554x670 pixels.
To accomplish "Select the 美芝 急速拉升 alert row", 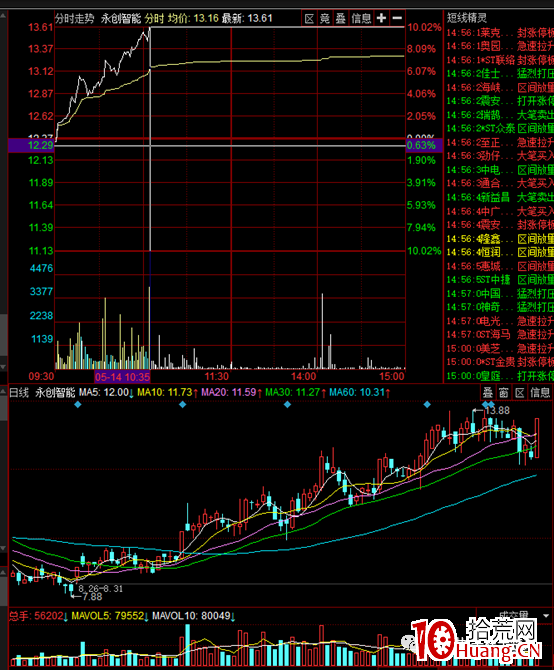I will coord(500,349).
